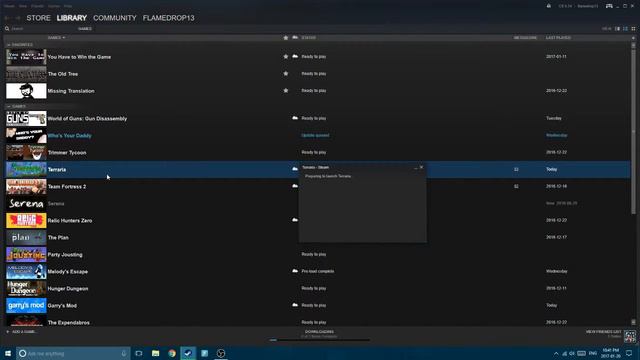This screenshot has height=360, width=640.
Task: Click cloud icon on World of Guns row
Action: [295, 118]
